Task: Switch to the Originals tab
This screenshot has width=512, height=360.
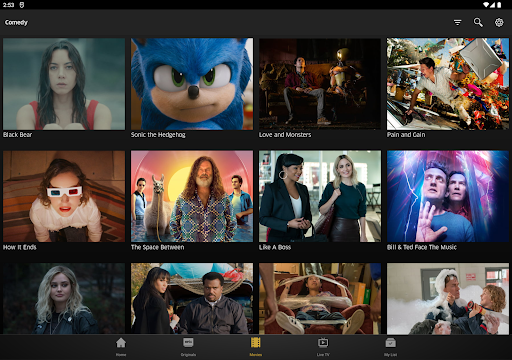Action: click(188, 347)
